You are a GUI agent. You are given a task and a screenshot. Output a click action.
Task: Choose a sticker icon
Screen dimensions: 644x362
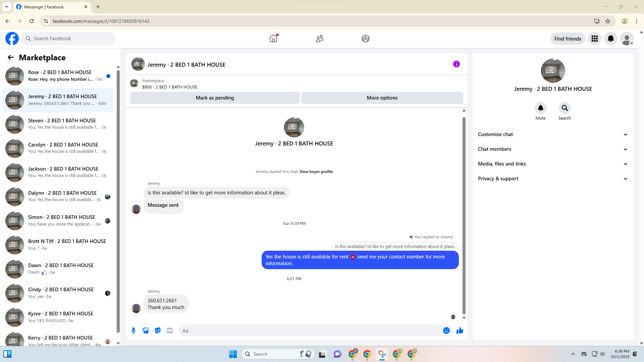[158, 330]
